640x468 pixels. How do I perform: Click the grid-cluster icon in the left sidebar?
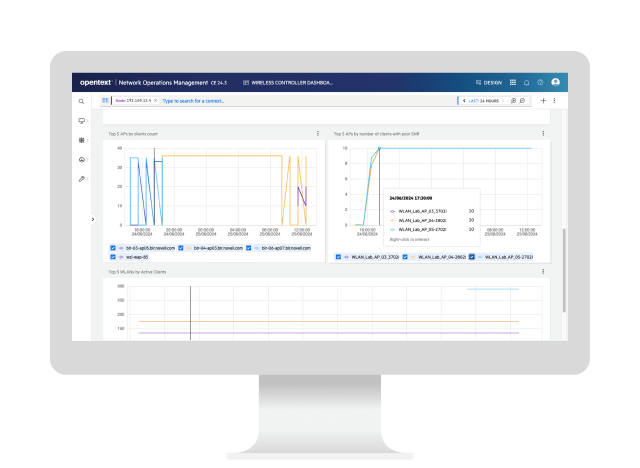81,140
